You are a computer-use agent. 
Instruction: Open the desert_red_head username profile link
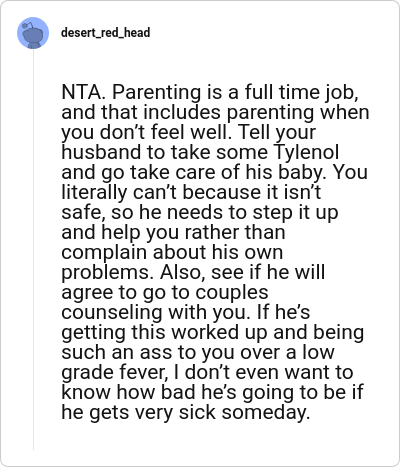click(x=106, y=33)
